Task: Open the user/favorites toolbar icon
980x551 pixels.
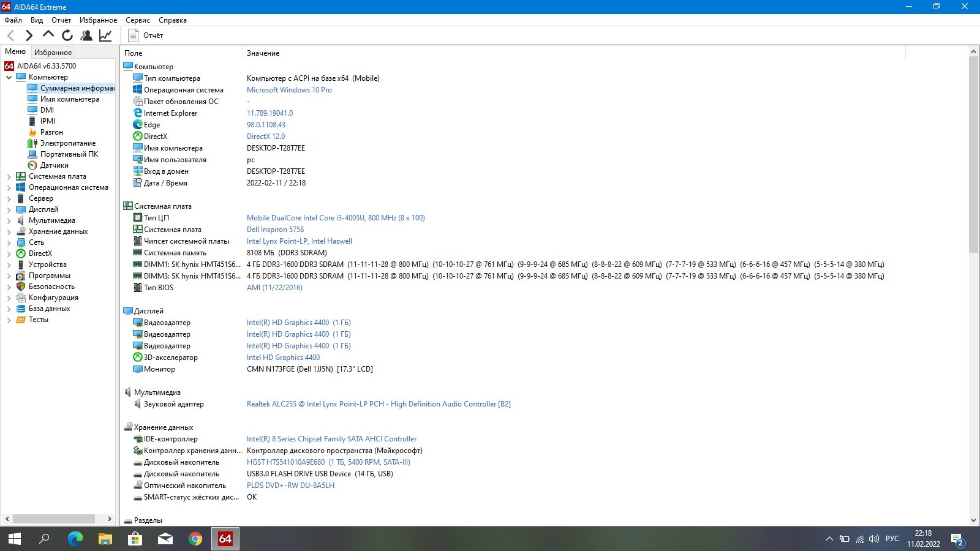Action: coord(86,36)
